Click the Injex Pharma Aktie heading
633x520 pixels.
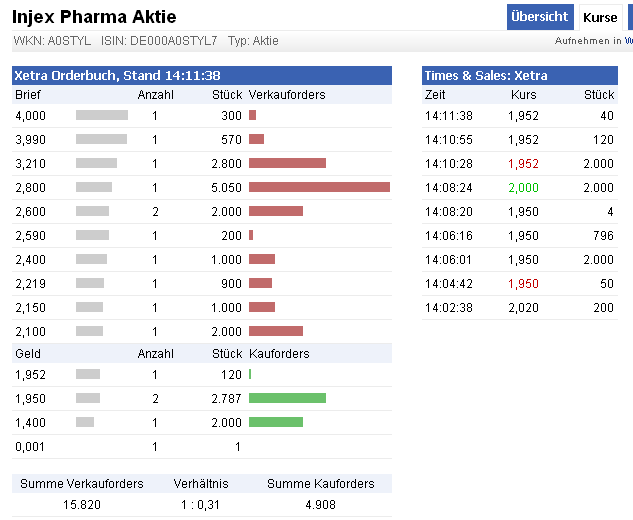click(x=95, y=17)
